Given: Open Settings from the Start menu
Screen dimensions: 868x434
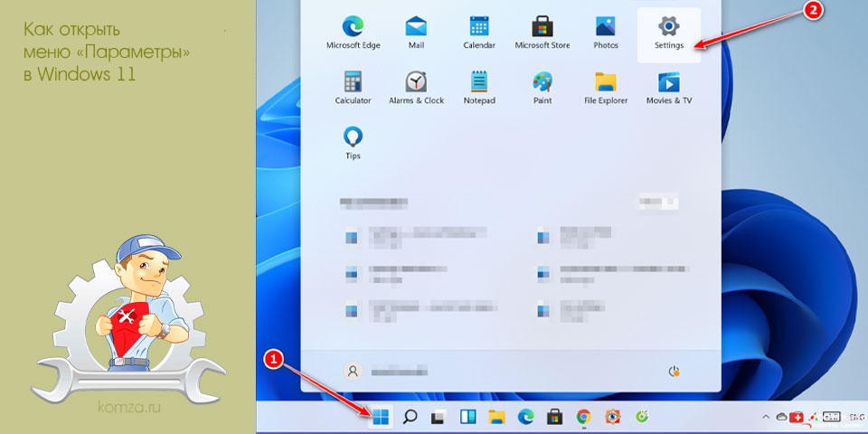Looking at the screenshot, I should (669, 34).
